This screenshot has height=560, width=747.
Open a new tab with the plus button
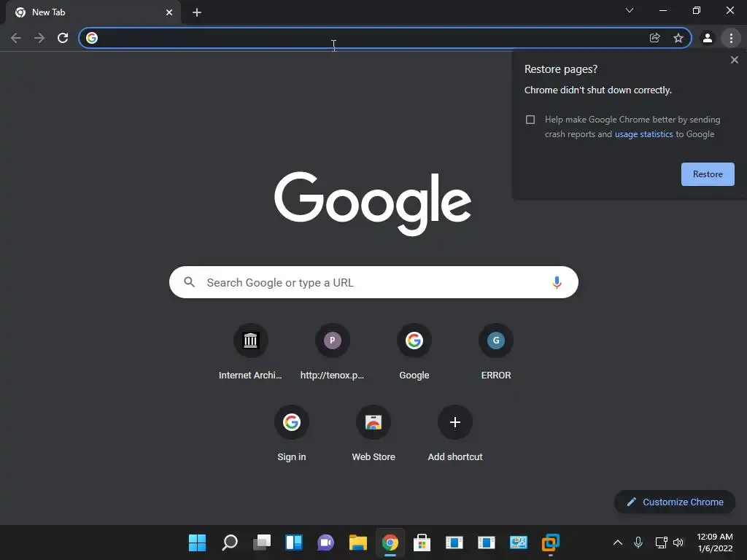(197, 12)
